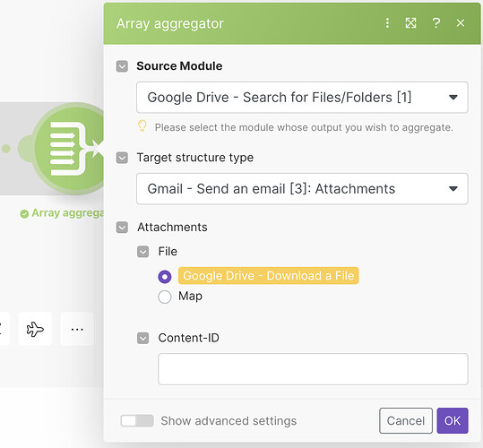Collapse the File field expander
Screen dimensions: 483x448
pyautogui.click(x=143, y=252)
